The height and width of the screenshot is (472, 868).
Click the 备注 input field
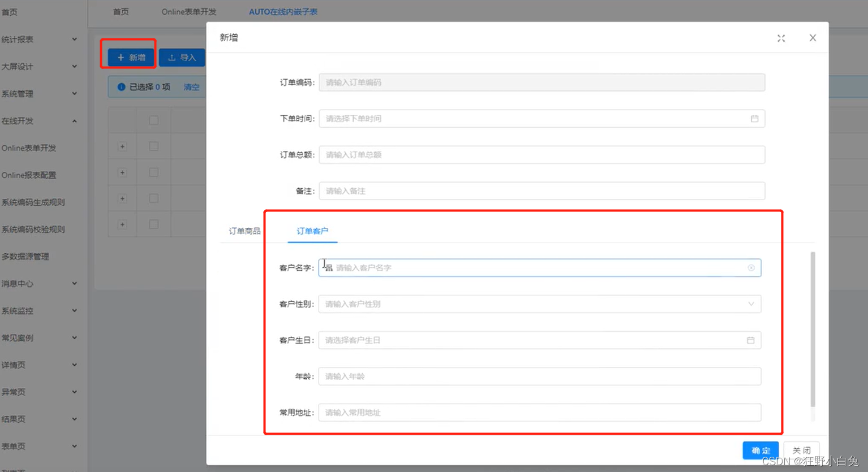542,191
